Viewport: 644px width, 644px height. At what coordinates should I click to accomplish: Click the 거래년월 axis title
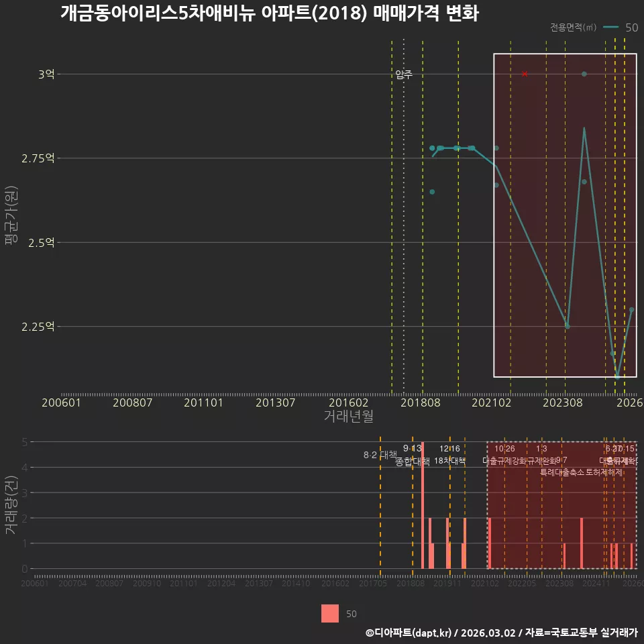pyautogui.click(x=349, y=416)
